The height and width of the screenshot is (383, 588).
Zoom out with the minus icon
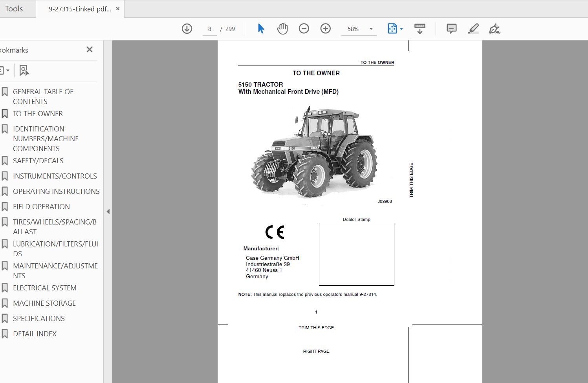304,29
